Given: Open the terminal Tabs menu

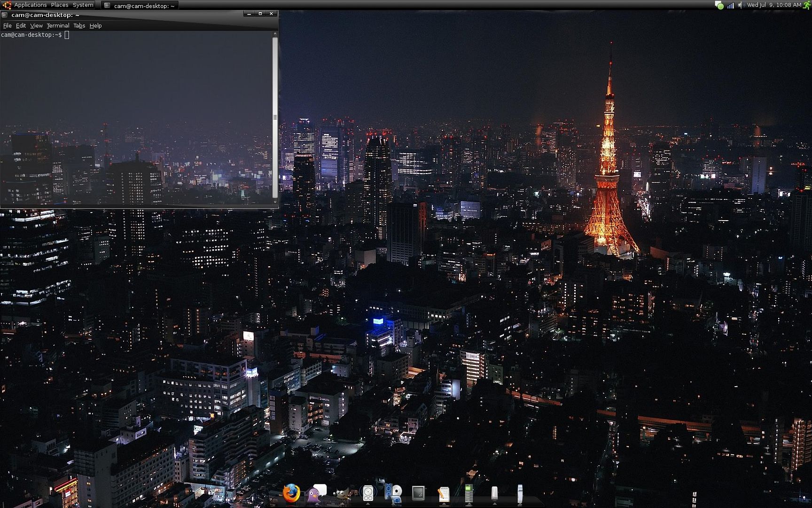Looking at the screenshot, I should [79, 25].
